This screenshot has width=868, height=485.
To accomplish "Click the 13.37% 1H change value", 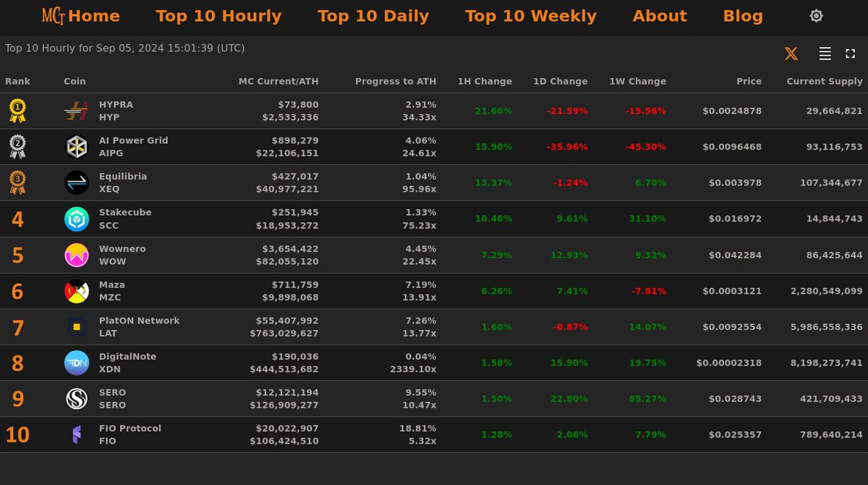I will [x=493, y=182].
